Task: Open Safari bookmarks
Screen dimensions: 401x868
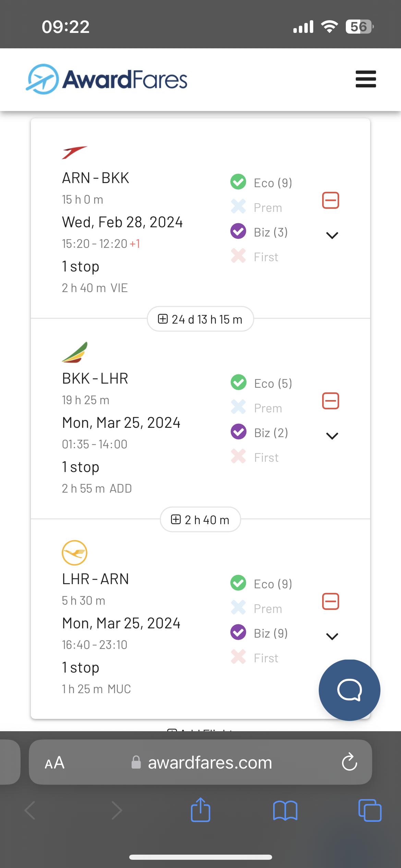Action: pyautogui.click(x=285, y=810)
